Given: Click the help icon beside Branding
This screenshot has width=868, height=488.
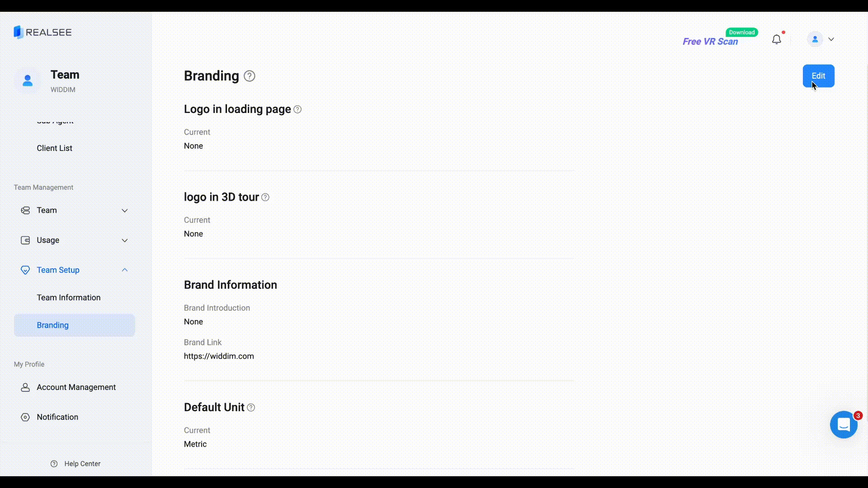Looking at the screenshot, I should [x=249, y=76].
